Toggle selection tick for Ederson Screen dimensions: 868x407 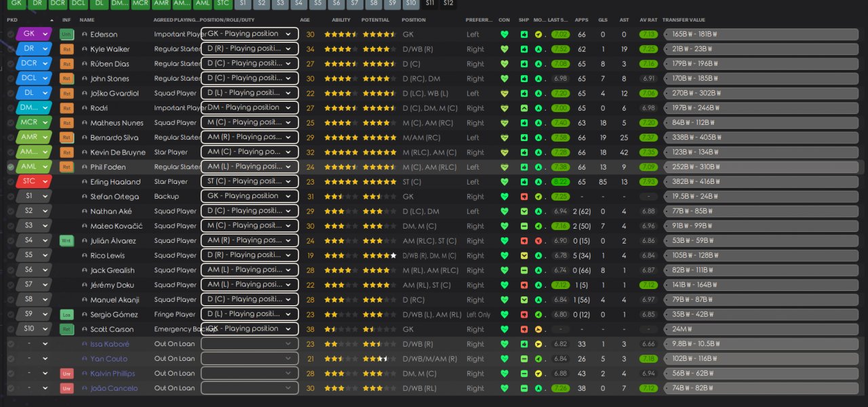[10, 34]
